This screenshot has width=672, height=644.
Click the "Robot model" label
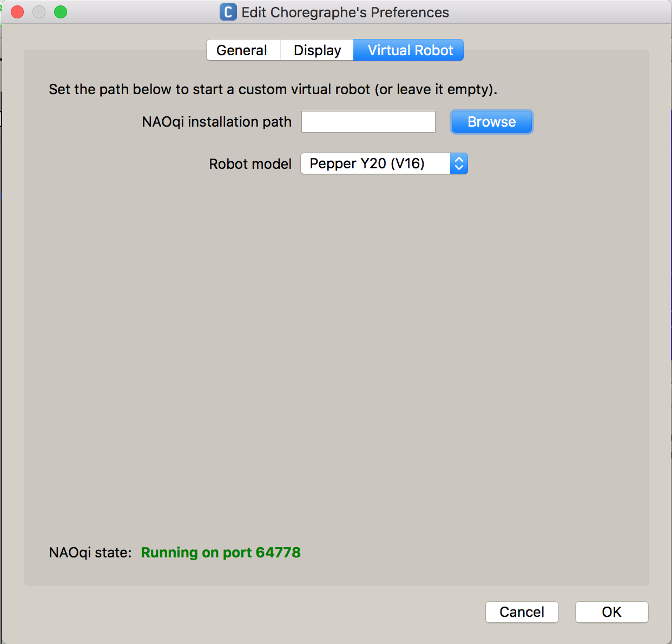coord(250,164)
